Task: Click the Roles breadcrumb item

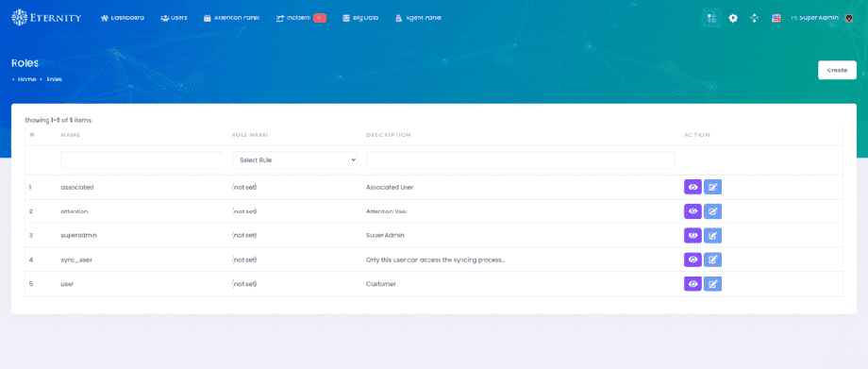Action: tap(55, 79)
